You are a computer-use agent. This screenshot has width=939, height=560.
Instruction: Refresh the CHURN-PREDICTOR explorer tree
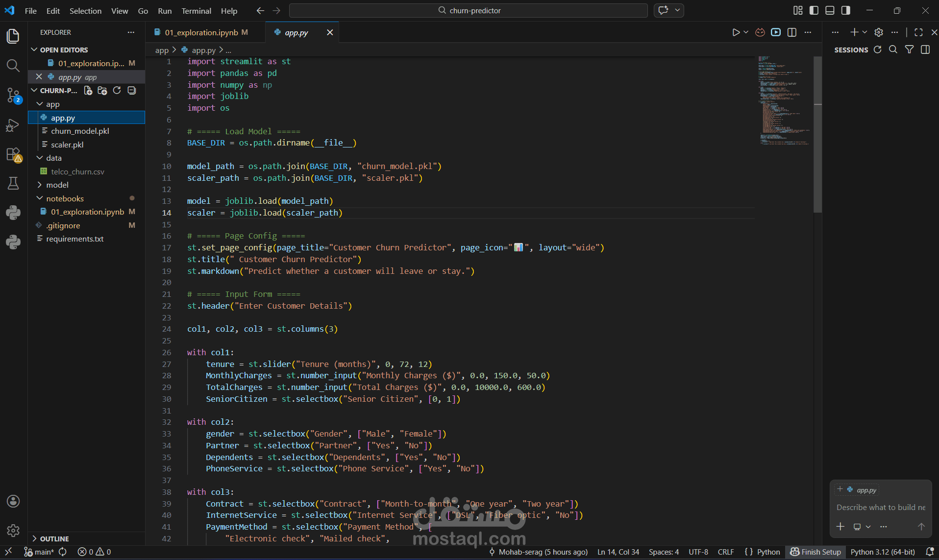point(117,91)
